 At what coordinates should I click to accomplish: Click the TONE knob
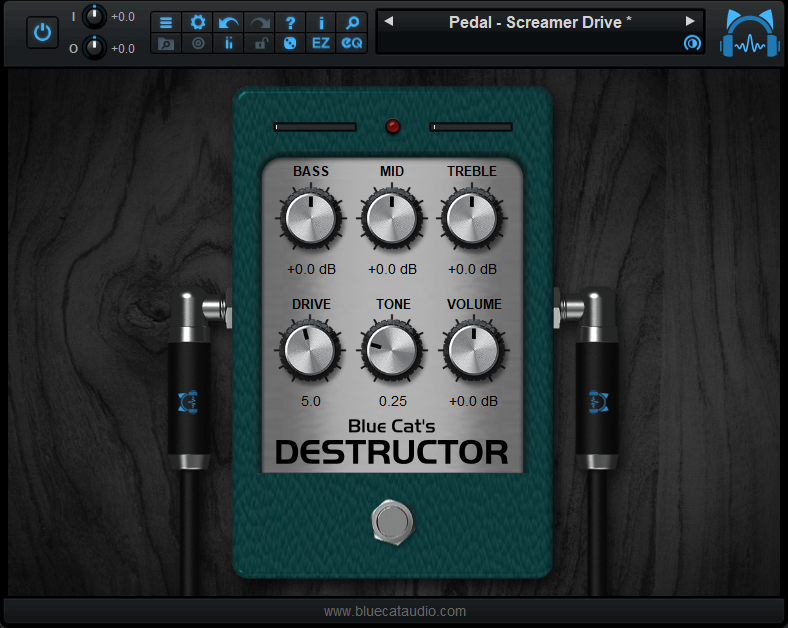click(391, 350)
